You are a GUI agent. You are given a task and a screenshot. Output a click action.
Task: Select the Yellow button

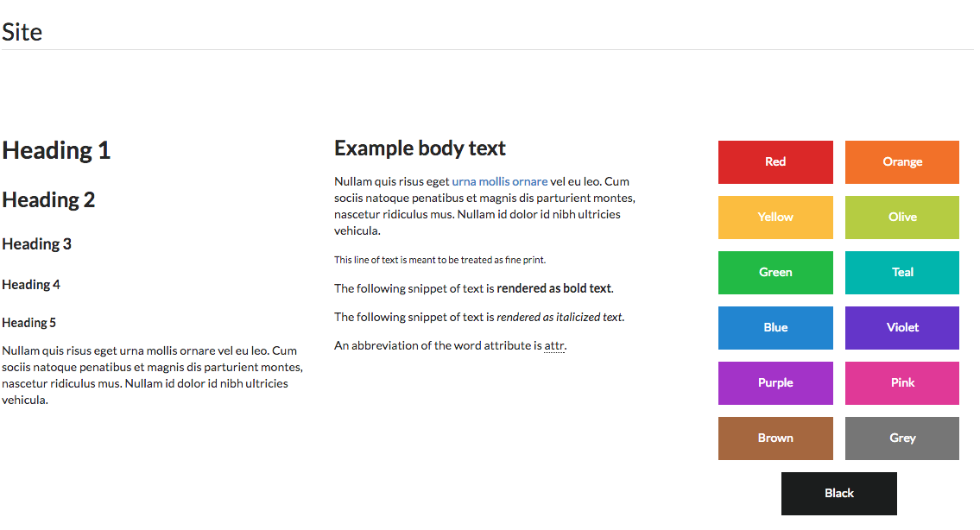(x=775, y=218)
